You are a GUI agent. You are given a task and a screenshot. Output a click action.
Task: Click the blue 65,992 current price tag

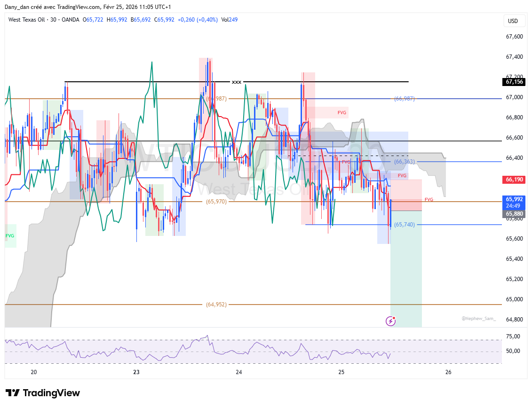click(x=514, y=202)
